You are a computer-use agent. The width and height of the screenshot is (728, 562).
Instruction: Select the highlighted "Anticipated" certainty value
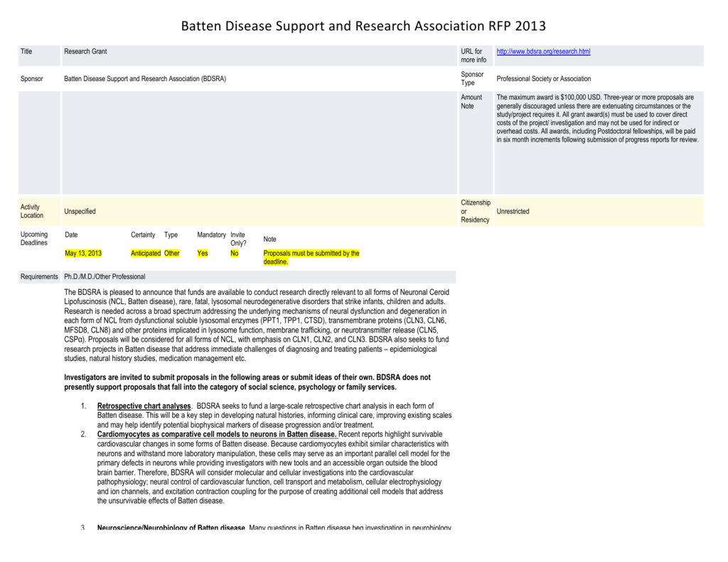click(146, 254)
